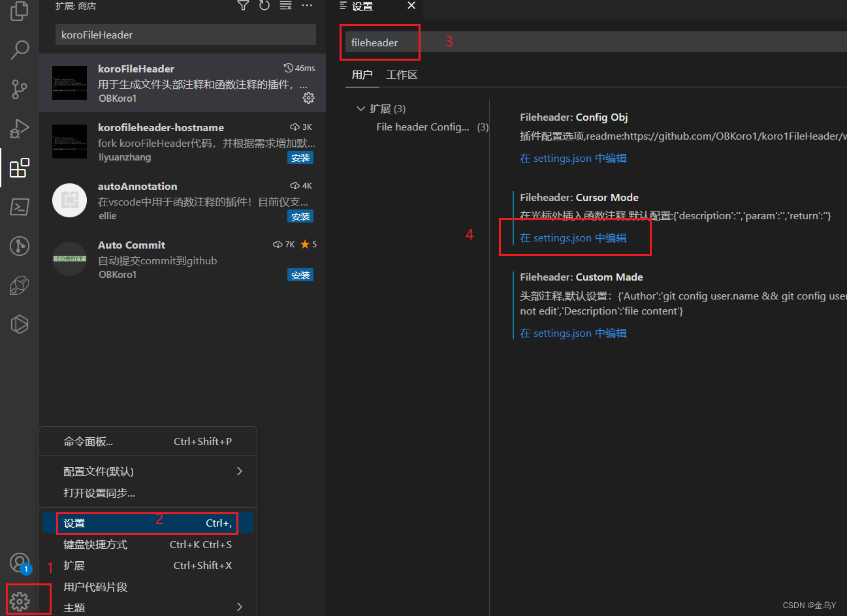Open the Source Control view

point(20,89)
